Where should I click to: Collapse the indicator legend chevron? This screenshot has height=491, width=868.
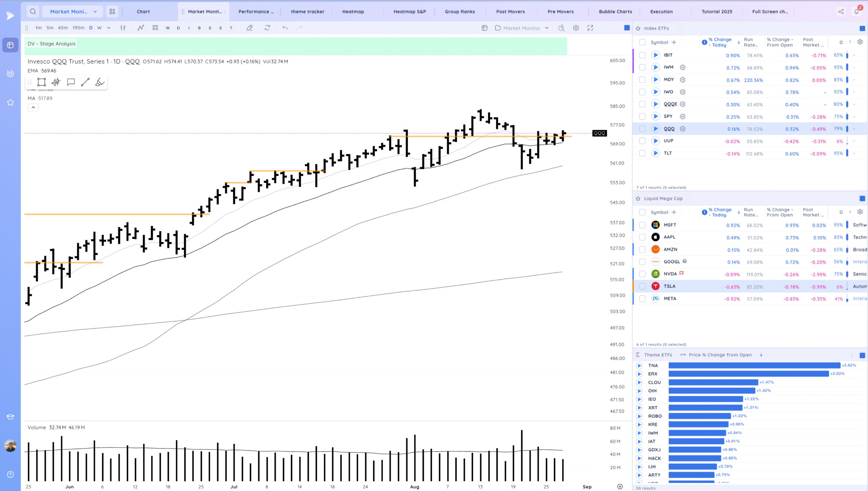(x=33, y=107)
